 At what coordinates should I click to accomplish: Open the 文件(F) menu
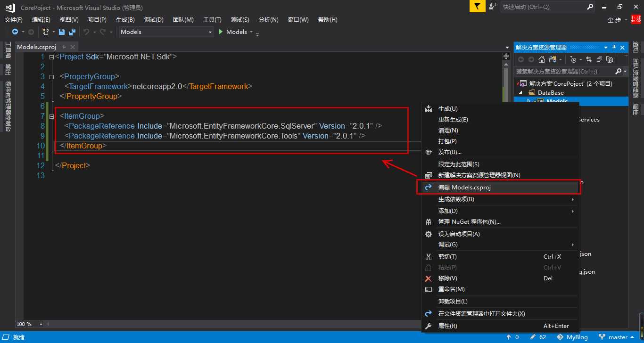click(x=14, y=19)
